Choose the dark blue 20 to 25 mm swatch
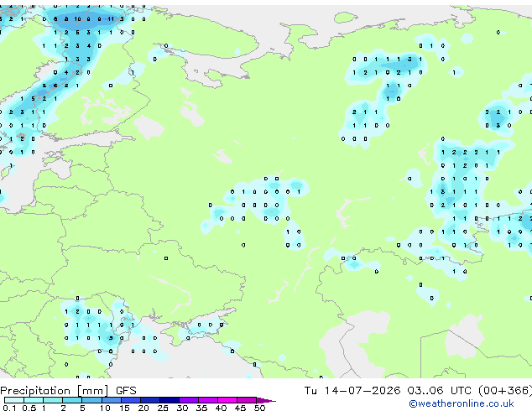The image size is (532, 411). [150, 400]
